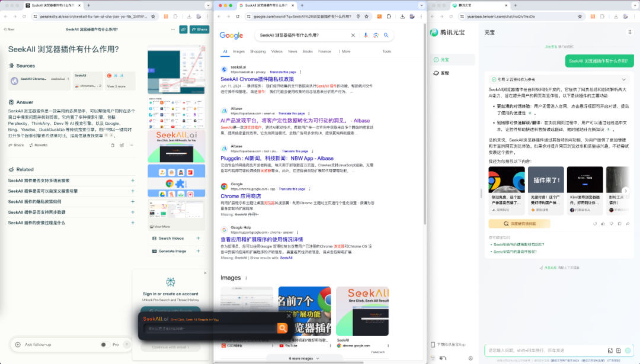Copy the Yuanbao answer using the copy icon
The image size is (640, 364).
pos(620,224)
